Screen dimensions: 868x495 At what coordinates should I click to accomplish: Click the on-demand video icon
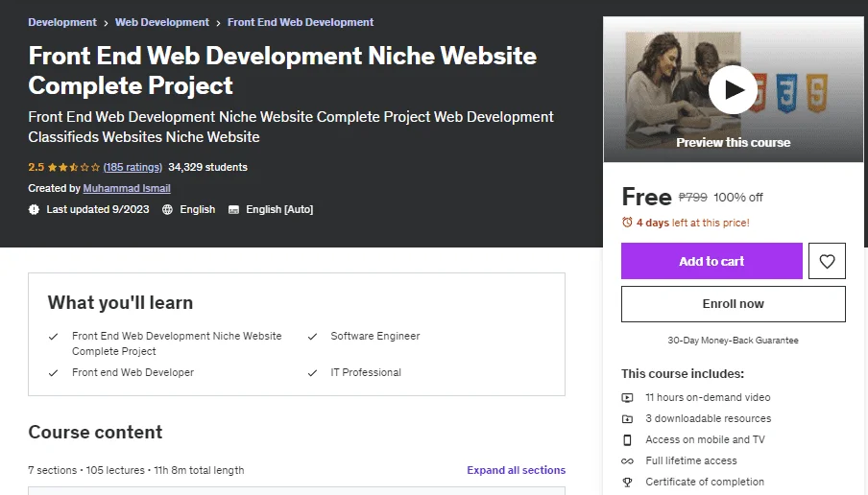tap(627, 398)
